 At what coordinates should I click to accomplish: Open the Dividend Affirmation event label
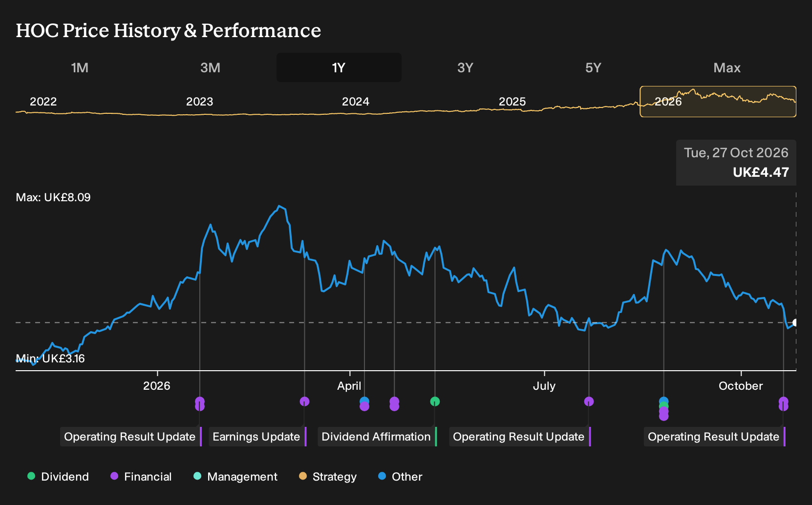(x=377, y=437)
